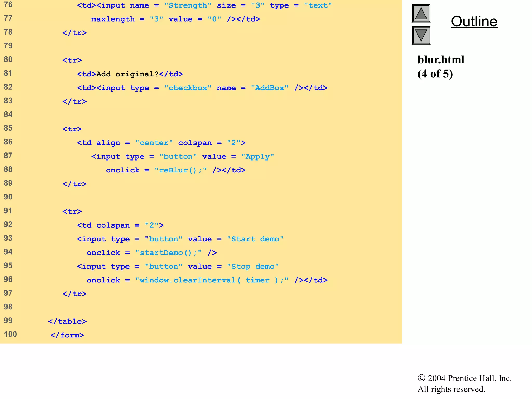
Task: Click the line number 100
Action: point(10,334)
